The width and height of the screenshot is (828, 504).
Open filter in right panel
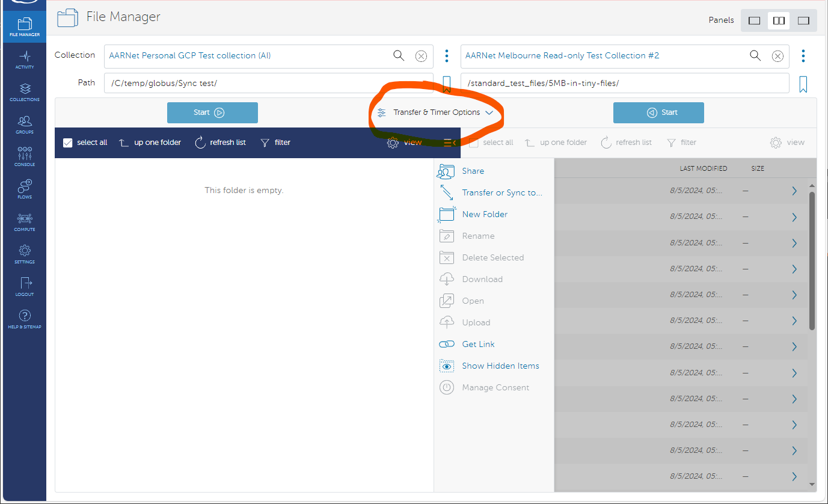681,143
